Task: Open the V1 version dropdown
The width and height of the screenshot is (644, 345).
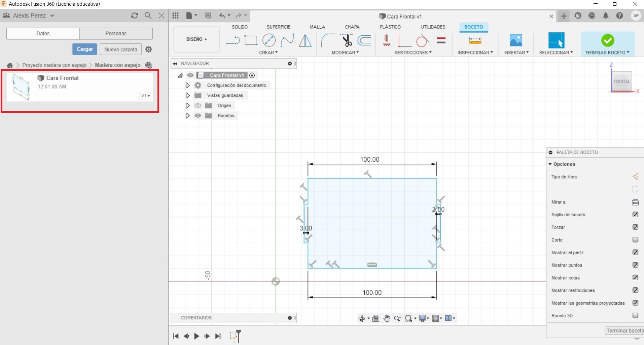Action: click(145, 95)
